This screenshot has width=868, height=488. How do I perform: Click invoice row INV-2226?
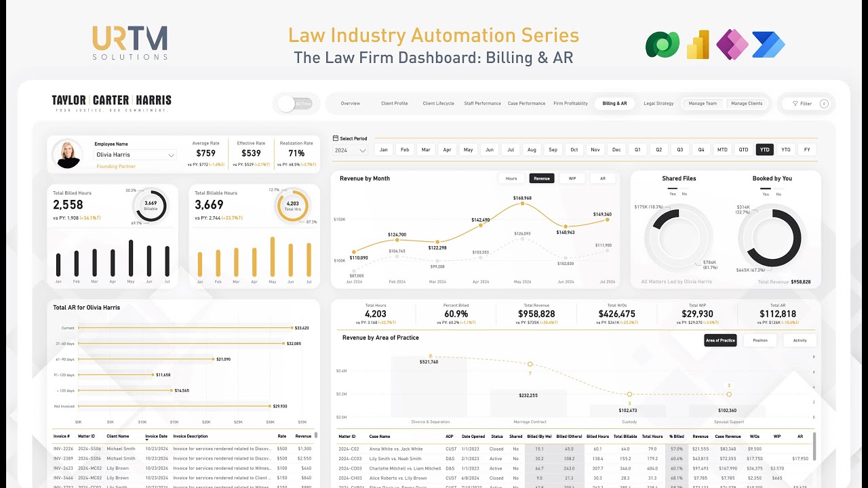pos(183,449)
